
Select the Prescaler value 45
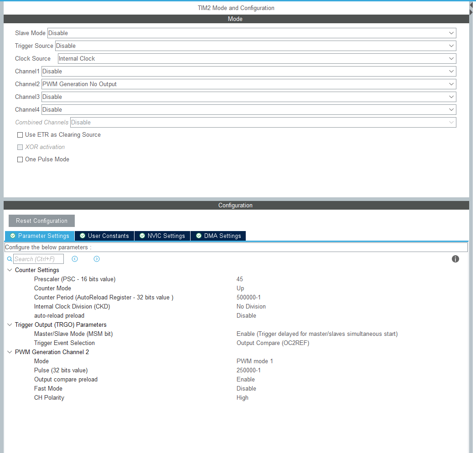tap(240, 279)
